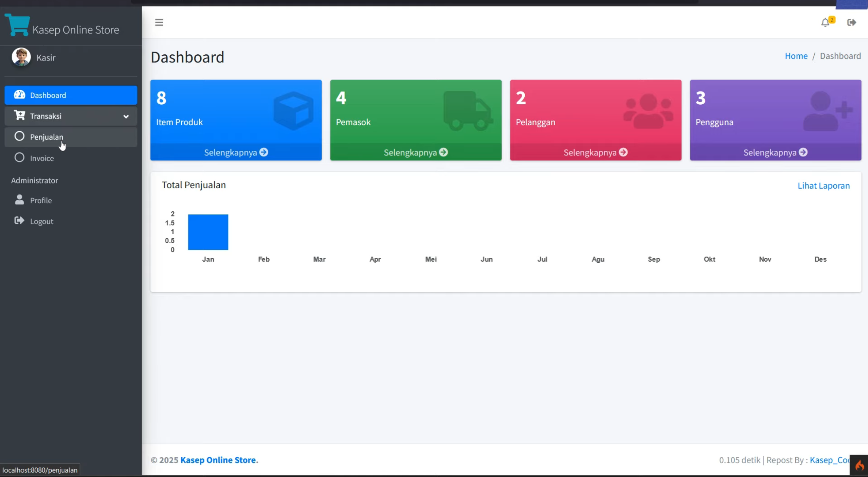Image resolution: width=868 pixels, height=477 pixels.
Task: Open the Invoice menu item
Action: 71,158
